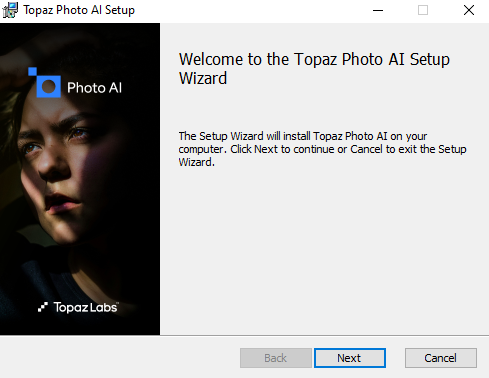Click the disabled Back button
Image resolution: width=489 pixels, height=378 pixels.
click(x=276, y=358)
